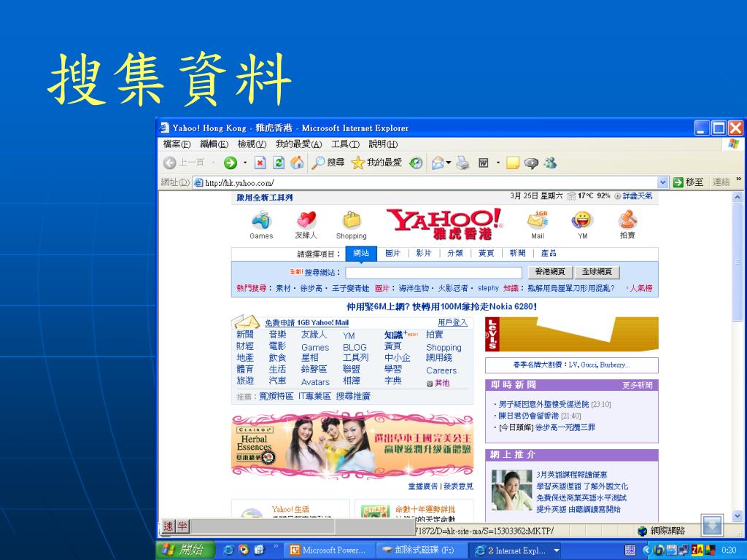747x560 pixels.
Task: Expand the toolbar overflow chevron near 連結
Action: [x=738, y=179]
